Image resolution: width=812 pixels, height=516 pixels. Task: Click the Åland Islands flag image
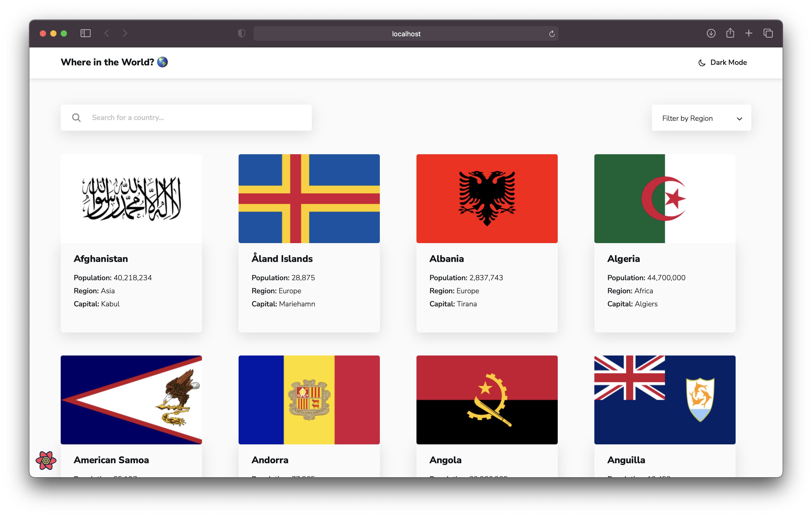tap(309, 198)
